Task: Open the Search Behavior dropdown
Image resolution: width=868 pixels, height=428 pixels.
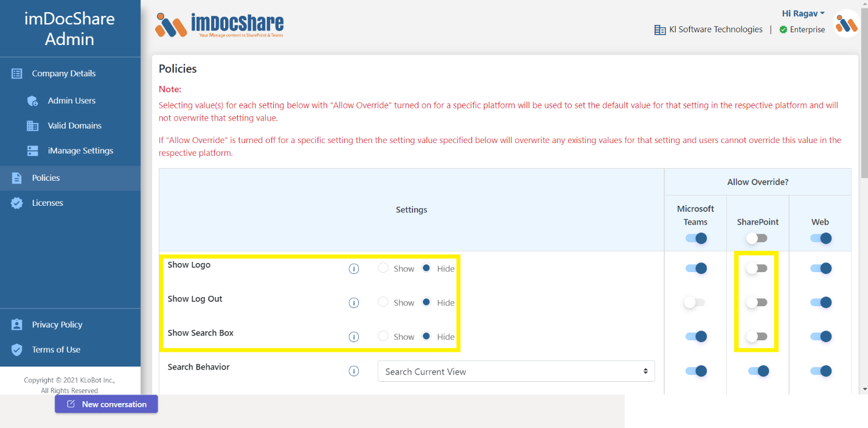Action: 516,371
